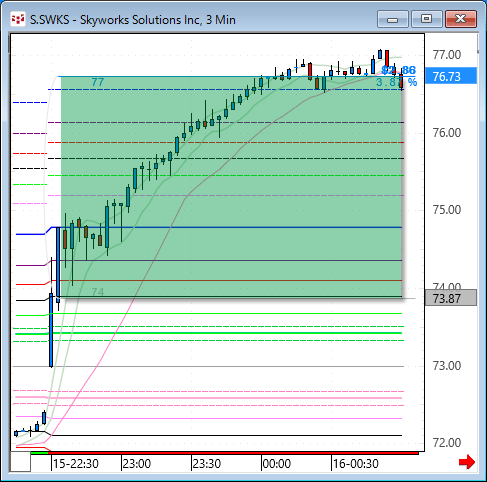This screenshot has width=487, height=482.
Task: Click the 23:30 time axis label
Action: point(207,464)
